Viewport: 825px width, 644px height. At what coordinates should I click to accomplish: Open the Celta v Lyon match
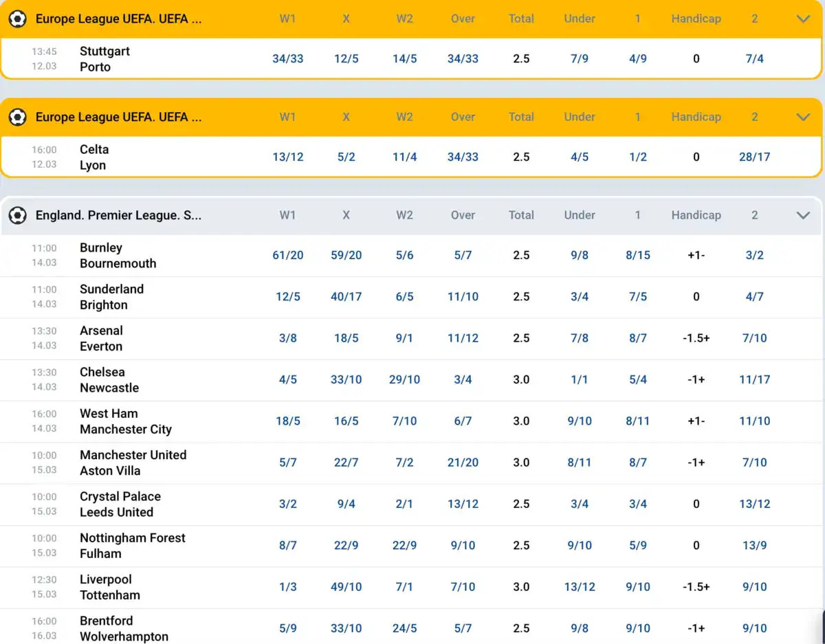[x=94, y=157]
